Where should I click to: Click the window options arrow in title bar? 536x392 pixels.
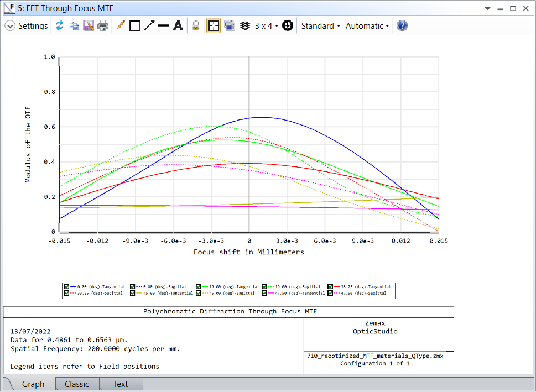[x=487, y=9]
